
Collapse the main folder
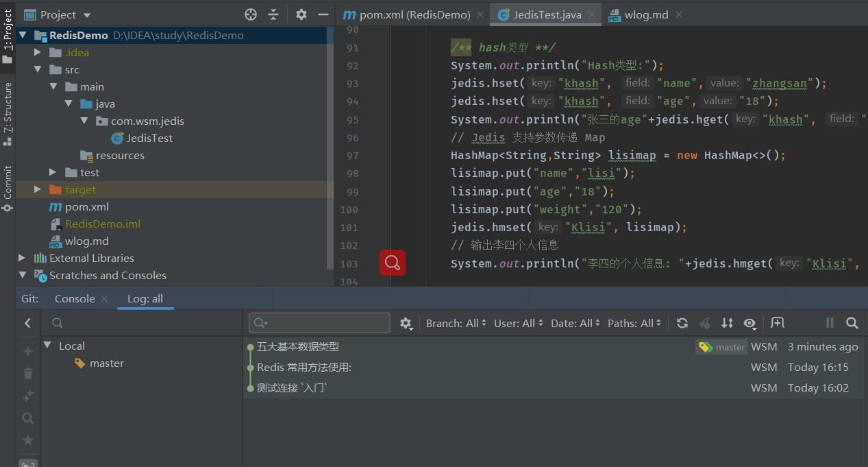pyautogui.click(x=53, y=86)
